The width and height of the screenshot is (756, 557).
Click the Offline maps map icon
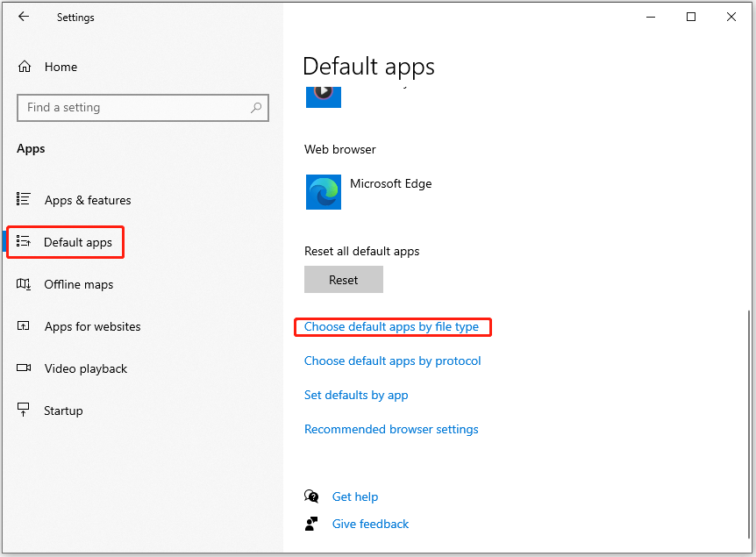coord(24,284)
